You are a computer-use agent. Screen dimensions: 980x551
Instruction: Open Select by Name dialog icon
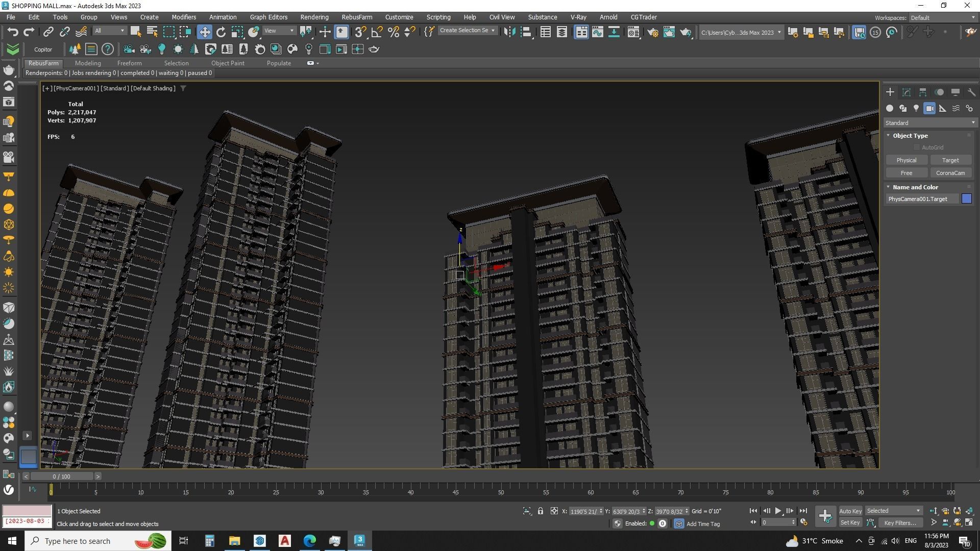[x=152, y=32]
